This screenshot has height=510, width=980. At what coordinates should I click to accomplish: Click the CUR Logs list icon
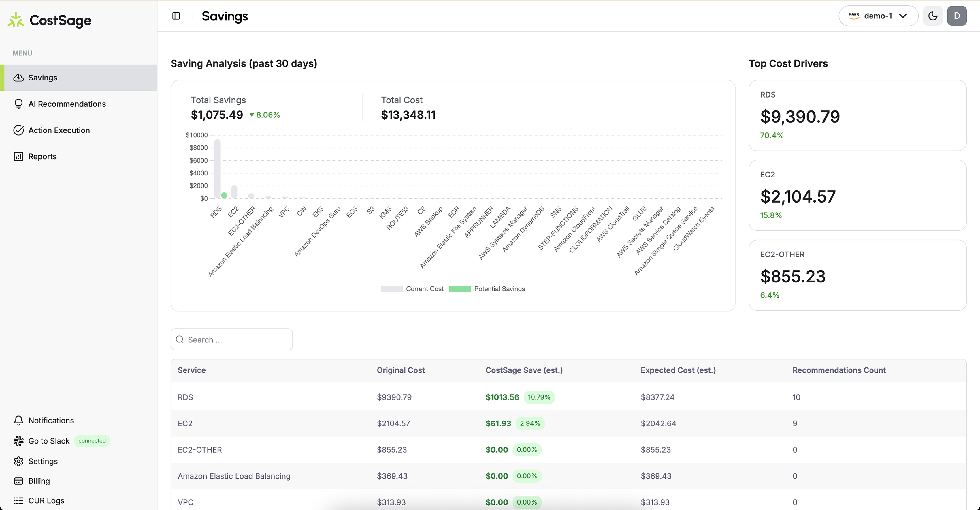coord(18,501)
